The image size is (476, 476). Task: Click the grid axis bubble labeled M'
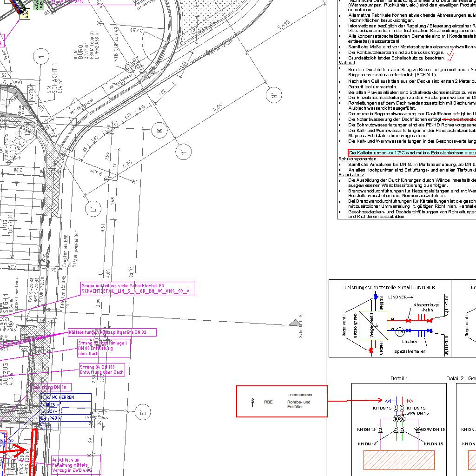[x=184, y=152]
